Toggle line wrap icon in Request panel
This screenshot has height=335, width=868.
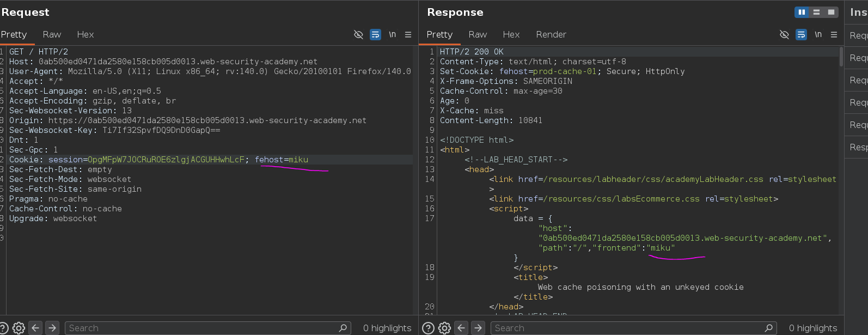(x=375, y=34)
